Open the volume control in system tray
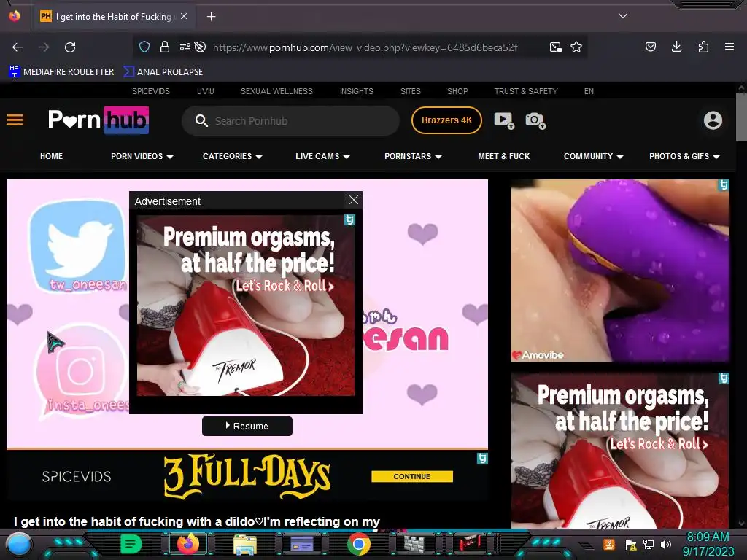 pyautogui.click(x=666, y=544)
